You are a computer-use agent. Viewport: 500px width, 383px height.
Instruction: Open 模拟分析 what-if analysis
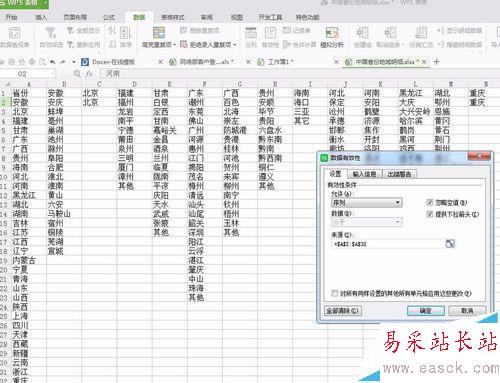[332, 37]
